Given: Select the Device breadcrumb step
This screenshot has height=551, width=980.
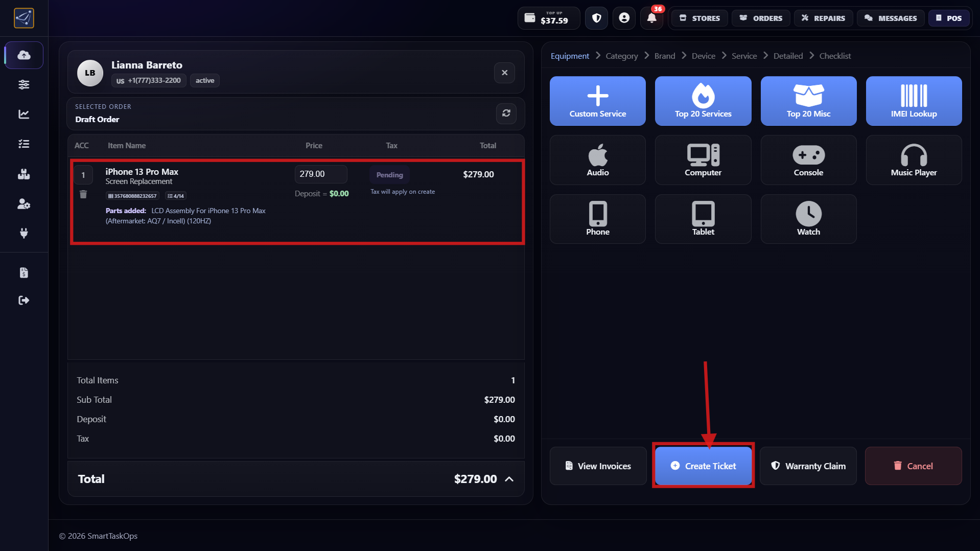Looking at the screenshot, I should (704, 56).
